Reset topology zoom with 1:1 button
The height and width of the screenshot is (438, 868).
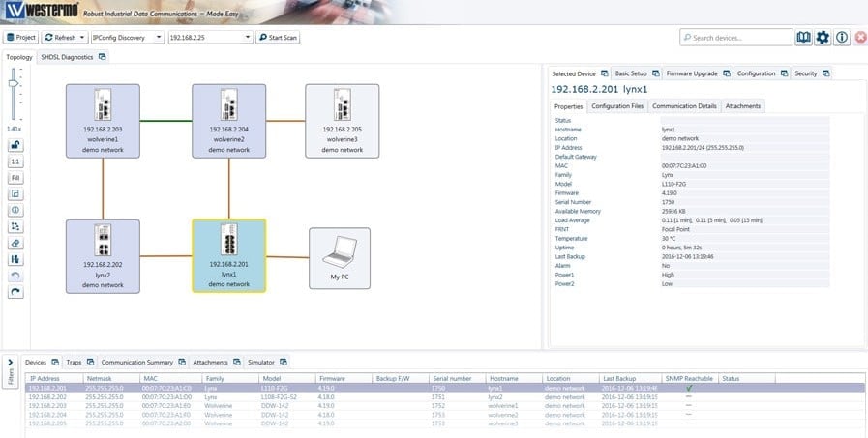click(x=15, y=162)
